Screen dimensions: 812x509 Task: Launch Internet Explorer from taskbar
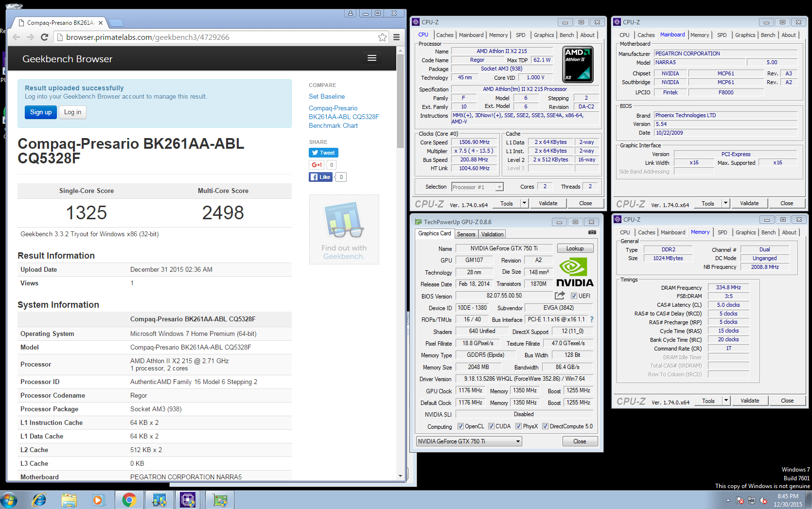pos(39,500)
